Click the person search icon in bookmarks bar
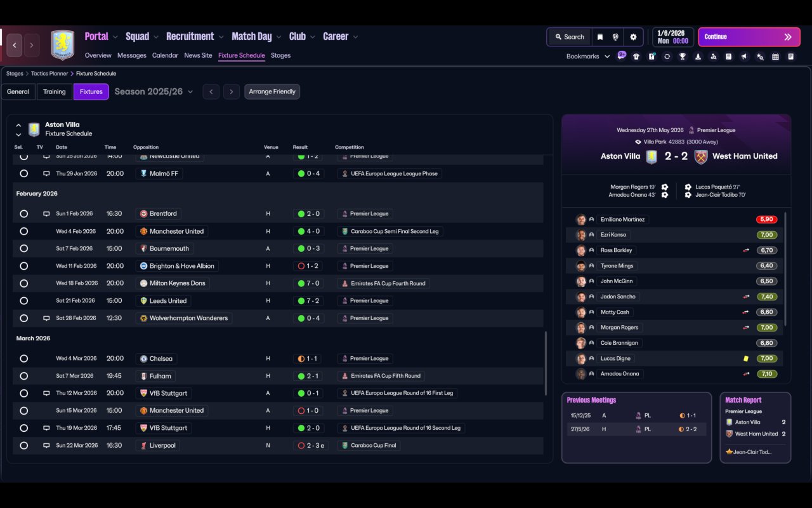The height and width of the screenshot is (508, 812). (714, 57)
